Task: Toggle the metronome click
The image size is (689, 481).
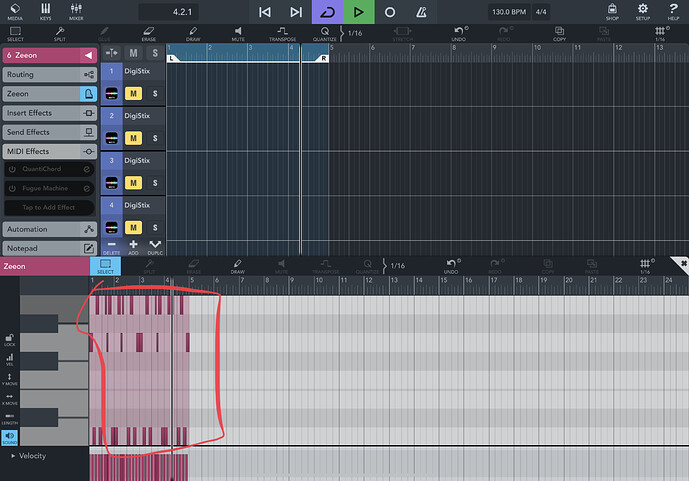Action: point(421,12)
